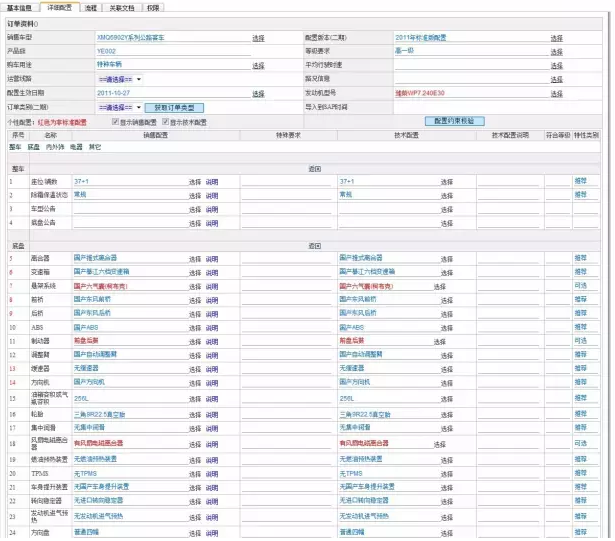Jump to the 电器 category link
Screen dimensions: 615x541
(x=76, y=147)
